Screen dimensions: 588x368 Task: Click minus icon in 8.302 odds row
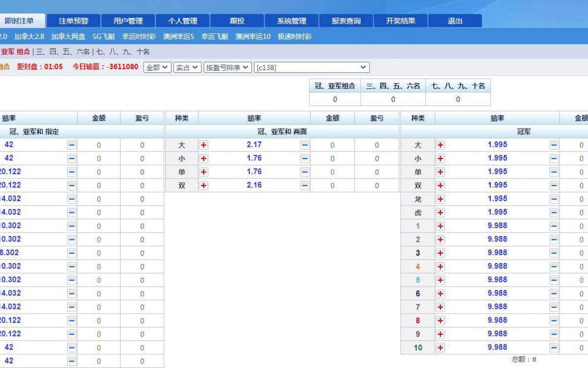(x=72, y=253)
